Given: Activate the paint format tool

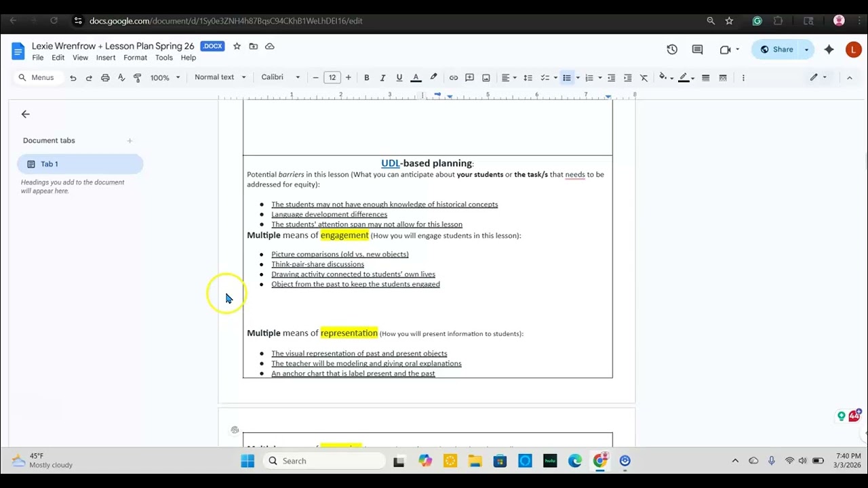Looking at the screenshot, I should pos(138,78).
